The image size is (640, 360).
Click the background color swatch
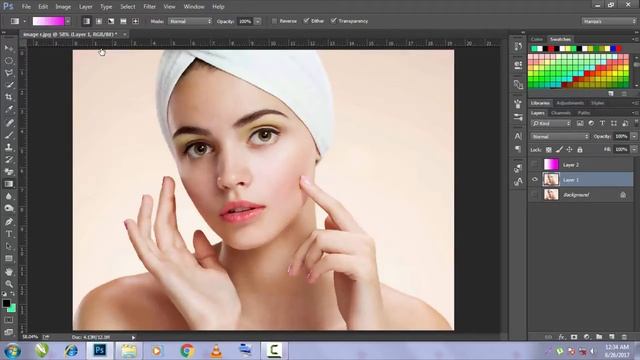12,309
